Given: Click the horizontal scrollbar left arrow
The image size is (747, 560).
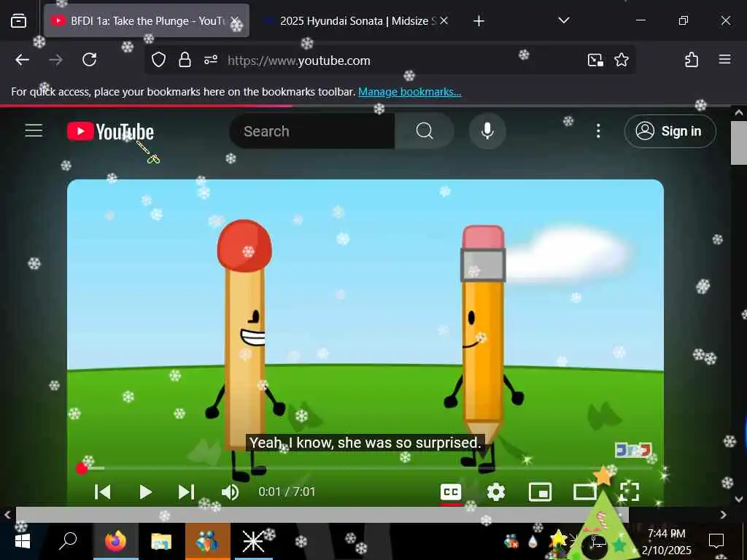Looking at the screenshot, I should pyautogui.click(x=7, y=515).
